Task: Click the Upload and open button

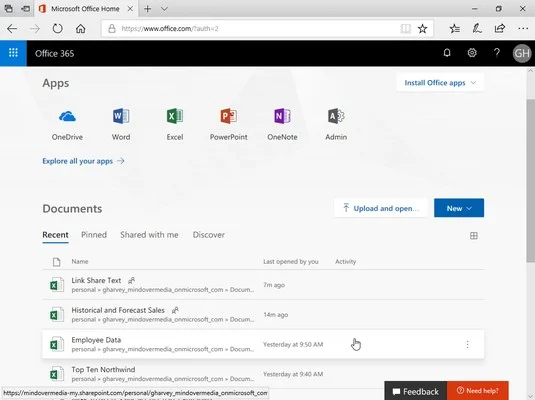Action: (381, 208)
